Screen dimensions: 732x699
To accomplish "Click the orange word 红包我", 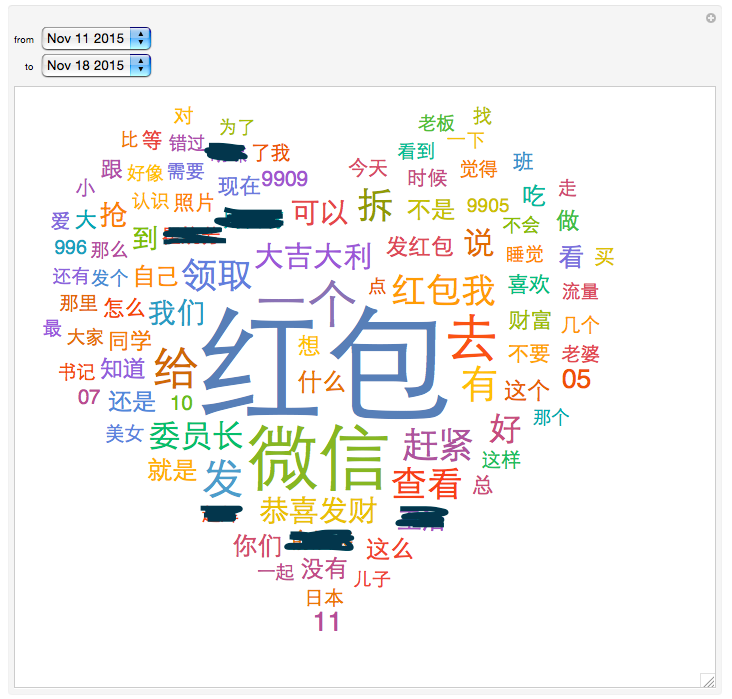I will (443, 290).
